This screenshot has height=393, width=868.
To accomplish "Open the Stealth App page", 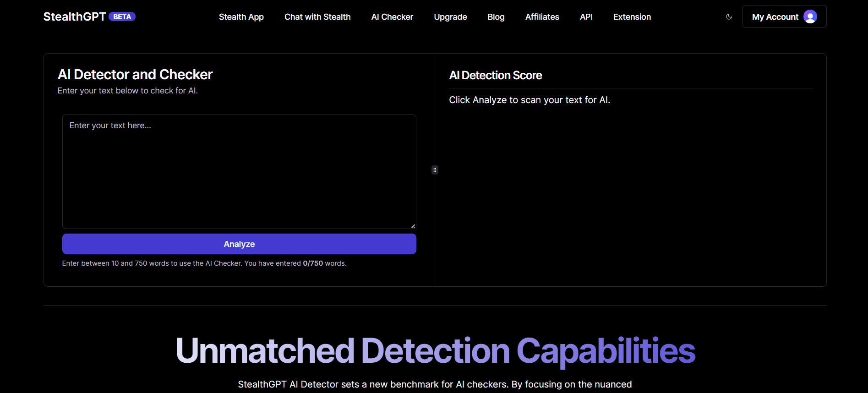I will [x=241, y=17].
